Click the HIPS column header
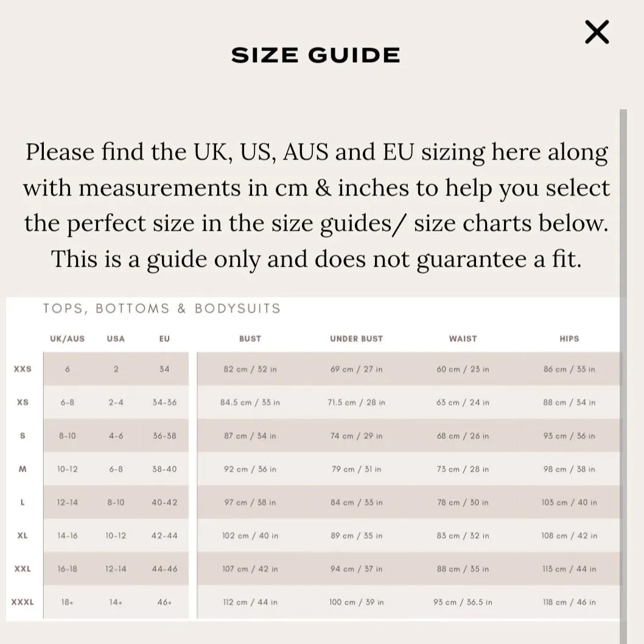Viewport: 644px width, 644px height. click(569, 339)
